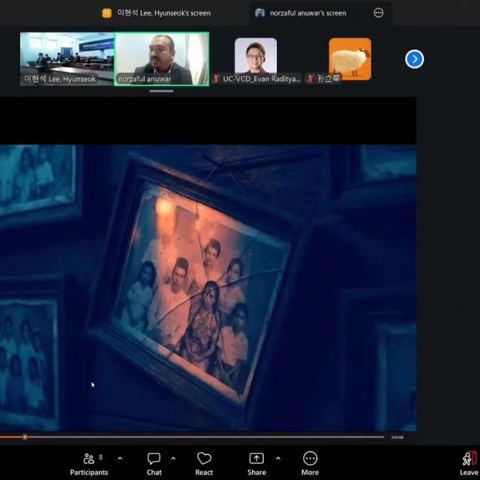Screen dimensions: 480x480
Task: Click the Leave meeting icon
Action: pyautogui.click(x=469, y=459)
